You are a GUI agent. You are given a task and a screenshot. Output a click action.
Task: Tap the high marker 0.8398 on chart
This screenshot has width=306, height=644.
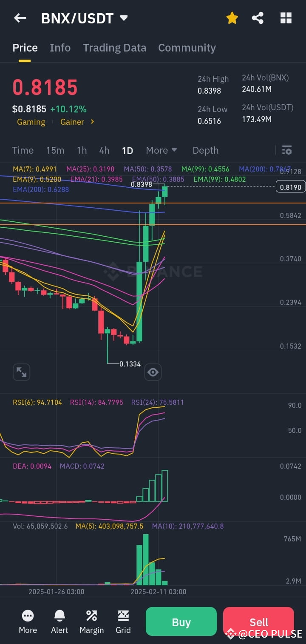[x=142, y=184]
